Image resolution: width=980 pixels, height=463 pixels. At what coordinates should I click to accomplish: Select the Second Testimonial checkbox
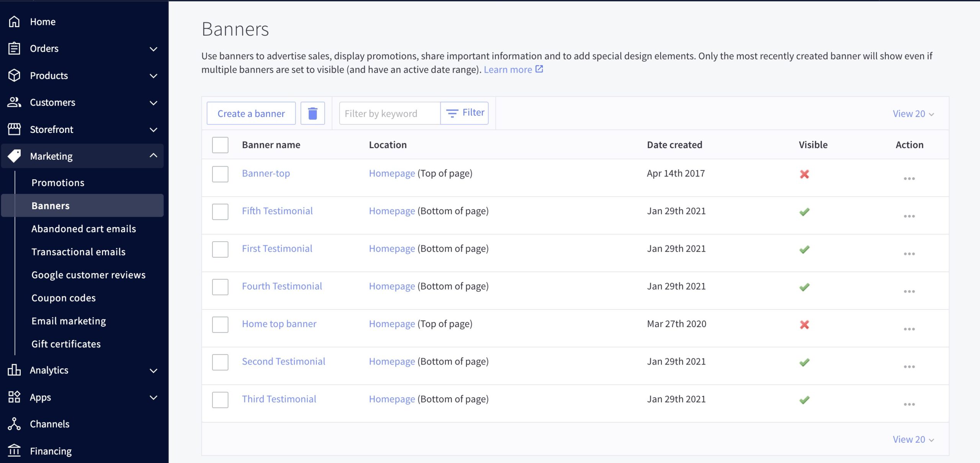point(220,362)
